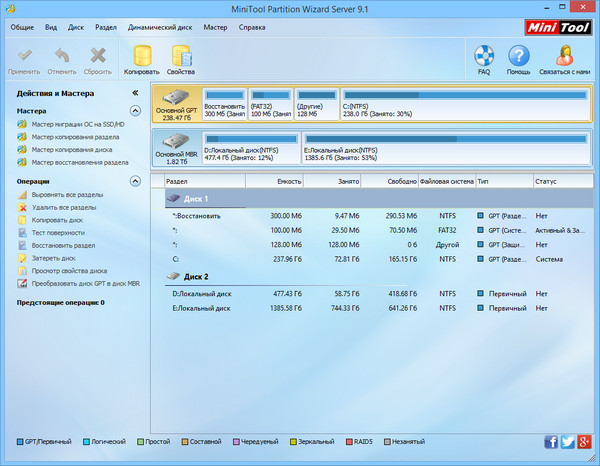
Task: Click the Apply (Применить) checkmark icon
Action: pyautogui.click(x=24, y=56)
